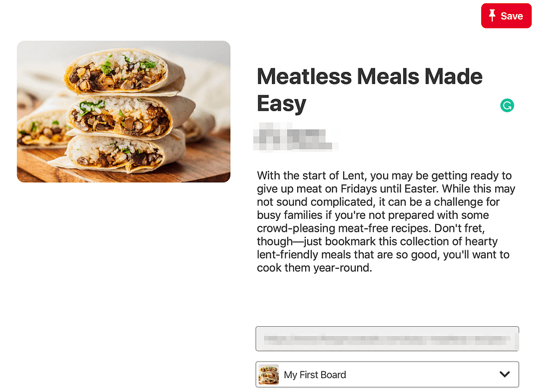Expand board list with chevron arrow
This screenshot has width=533, height=392.
[x=505, y=374]
